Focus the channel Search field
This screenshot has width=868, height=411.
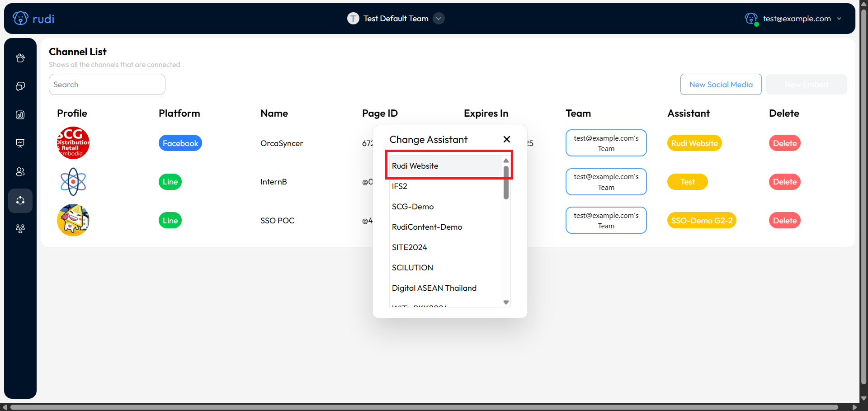point(107,85)
